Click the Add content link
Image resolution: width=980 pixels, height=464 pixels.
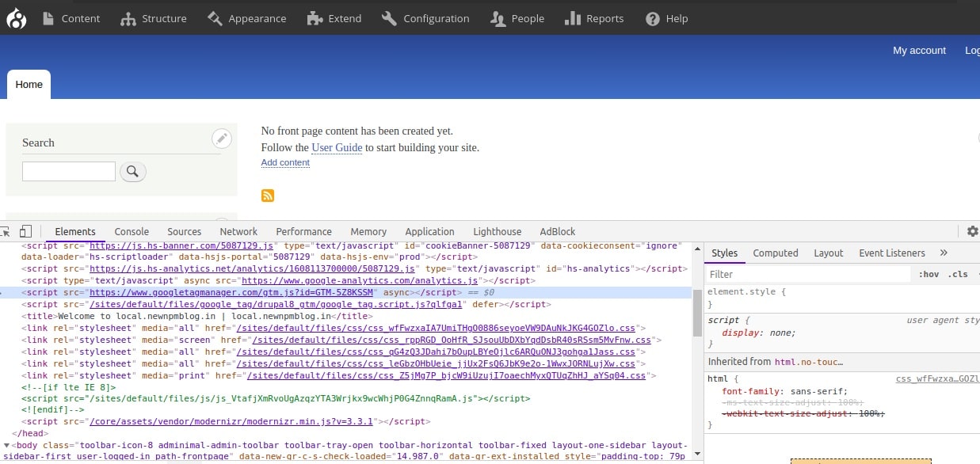tap(285, 162)
